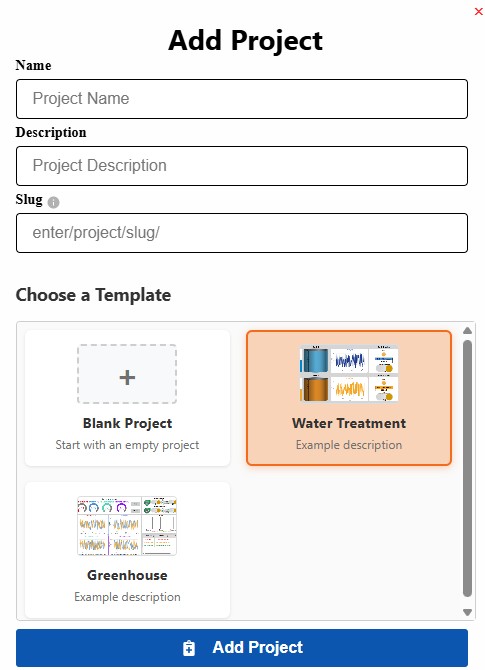Choose the Water Treatment template card
The image size is (485, 670).
pos(349,398)
